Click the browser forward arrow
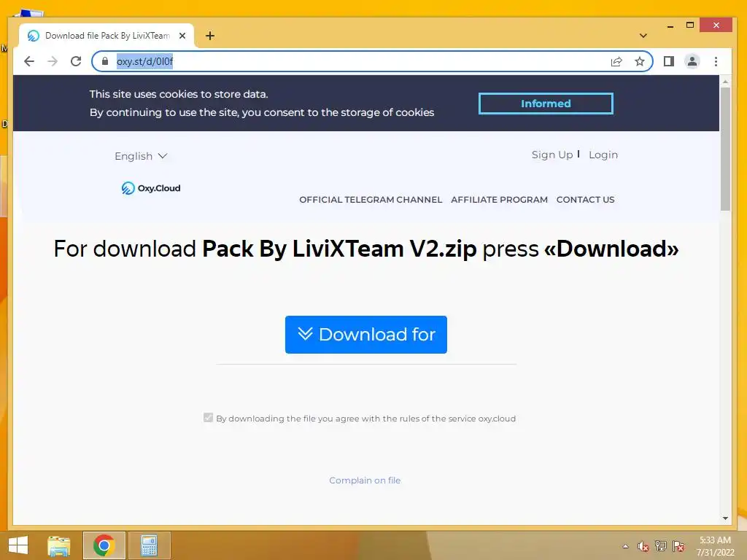747x560 pixels. point(53,61)
